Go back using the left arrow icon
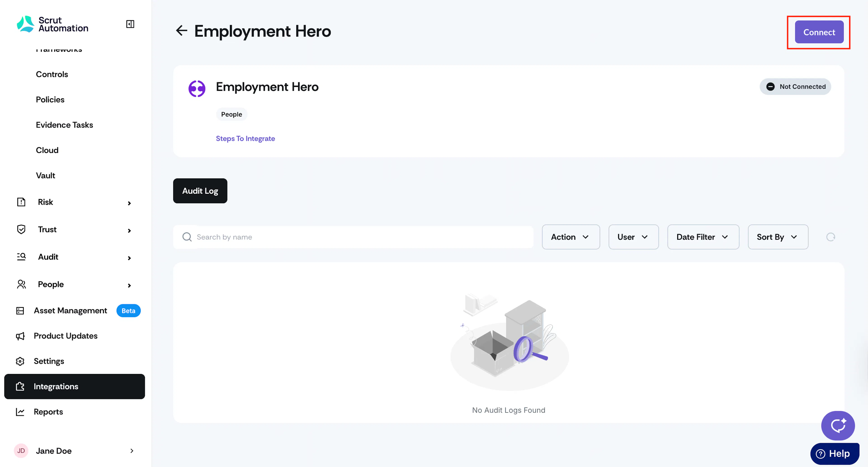This screenshot has height=467, width=868. pyautogui.click(x=182, y=31)
